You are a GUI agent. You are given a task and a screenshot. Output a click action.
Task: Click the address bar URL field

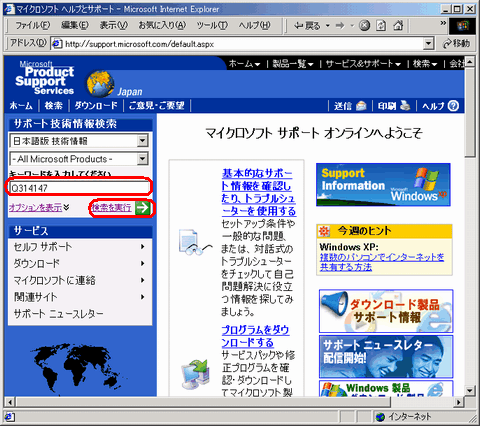[x=237, y=44]
